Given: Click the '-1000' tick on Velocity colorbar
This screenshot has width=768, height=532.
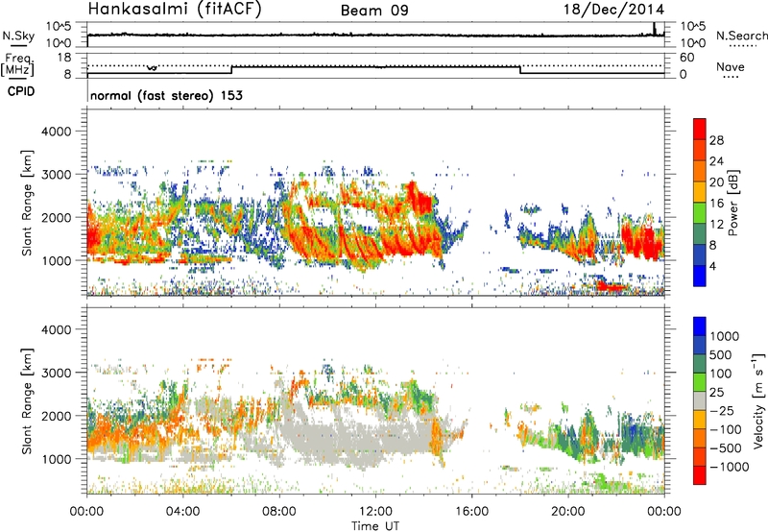Looking at the screenshot, I should 730,467.
